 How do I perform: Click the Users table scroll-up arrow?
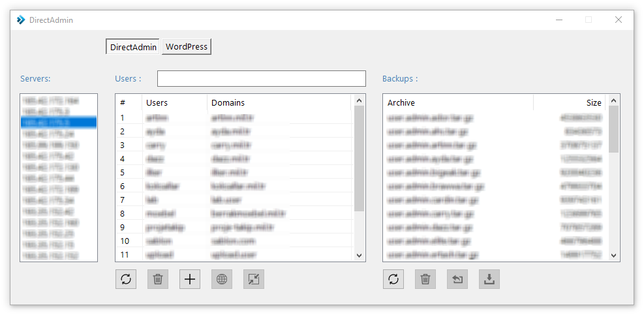[359, 100]
